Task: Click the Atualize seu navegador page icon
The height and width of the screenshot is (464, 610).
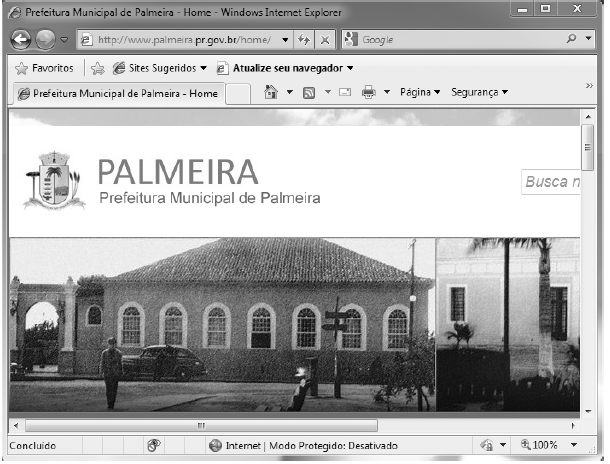Action: point(222,68)
